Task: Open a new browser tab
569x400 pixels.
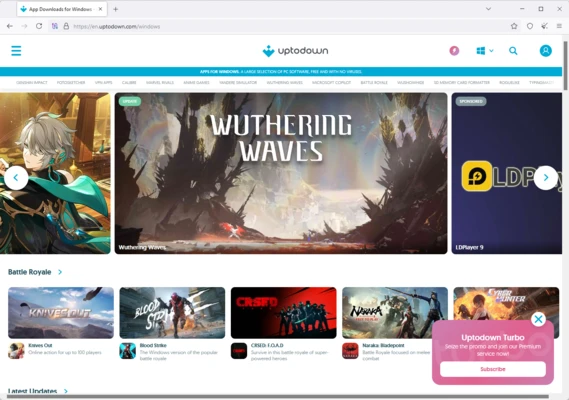Action: tap(115, 9)
